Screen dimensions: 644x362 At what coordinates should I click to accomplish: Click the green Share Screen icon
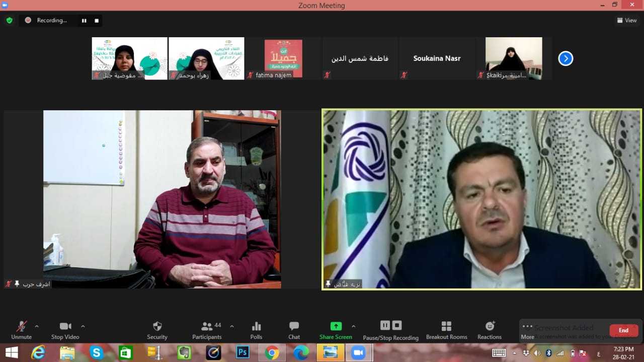click(x=336, y=326)
